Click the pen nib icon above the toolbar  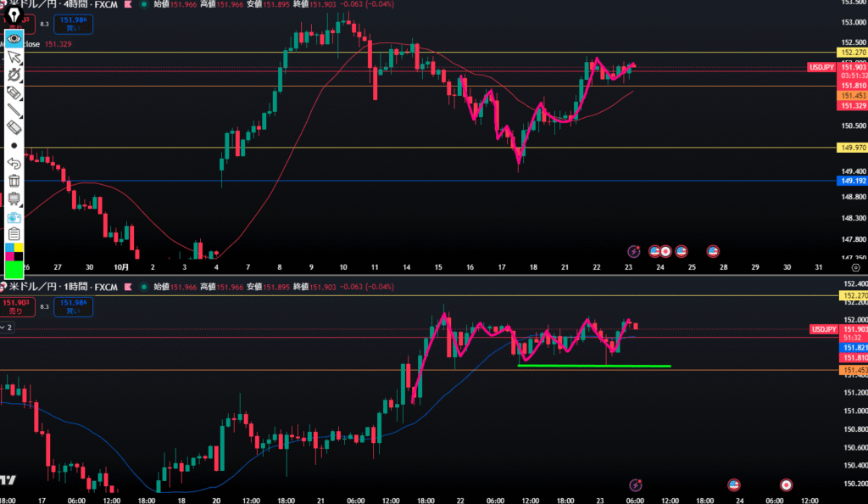coord(14,14)
